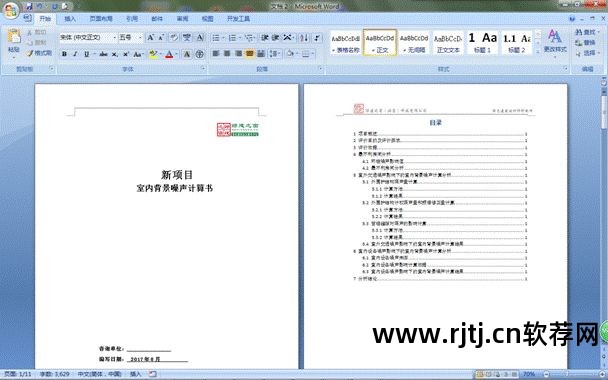The image size is (608, 380).
Task: Clear formatting with the eraser icon
Action: [174, 38]
